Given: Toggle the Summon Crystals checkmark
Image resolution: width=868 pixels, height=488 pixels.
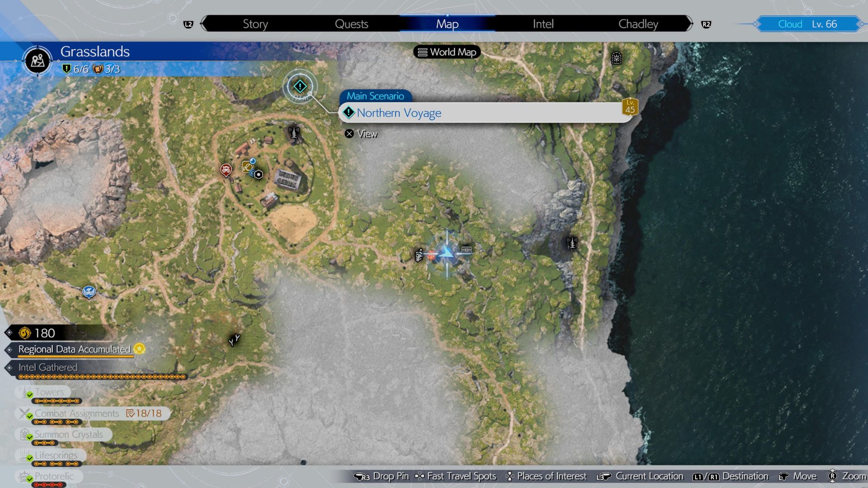Looking at the screenshot, I should click(29, 437).
